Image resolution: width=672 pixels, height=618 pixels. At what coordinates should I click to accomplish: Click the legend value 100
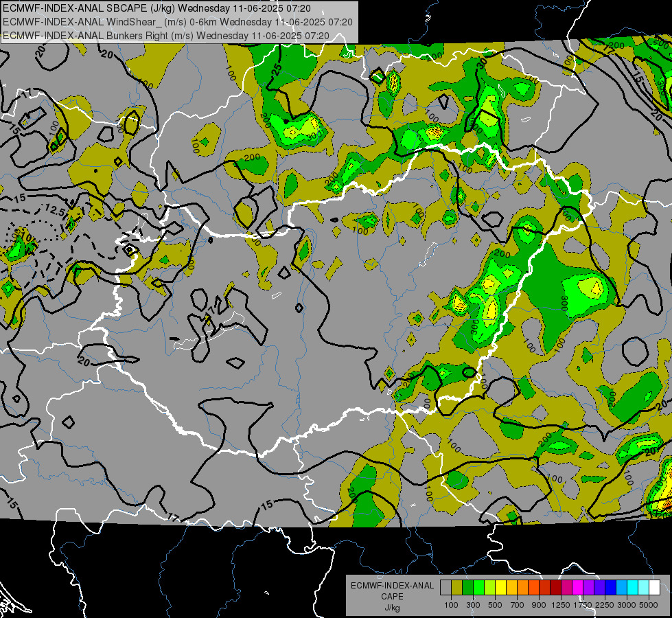click(x=451, y=605)
